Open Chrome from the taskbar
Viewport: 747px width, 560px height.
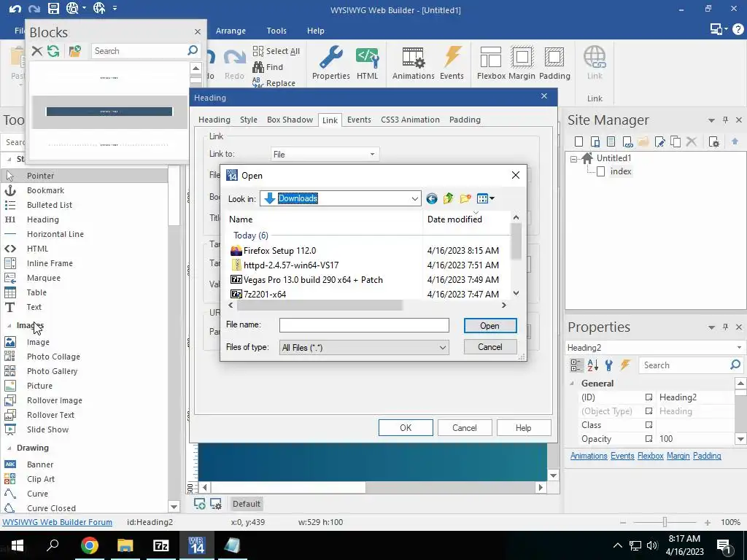tap(89, 545)
